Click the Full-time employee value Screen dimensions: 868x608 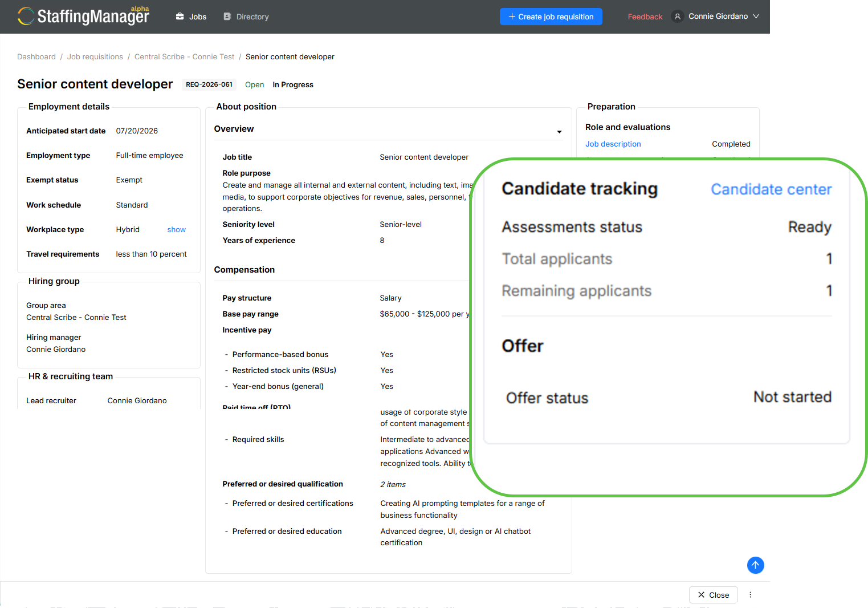[150, 156]
